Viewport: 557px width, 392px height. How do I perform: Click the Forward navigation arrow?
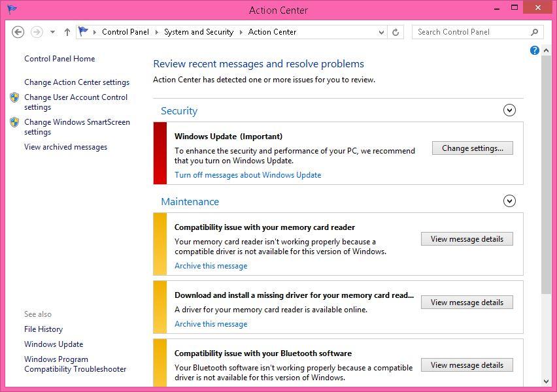tap(37, 32)
